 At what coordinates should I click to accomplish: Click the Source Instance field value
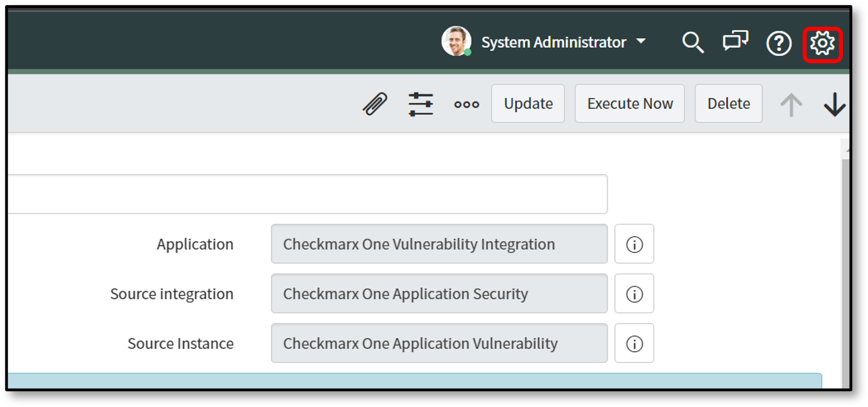pos(439,343)
